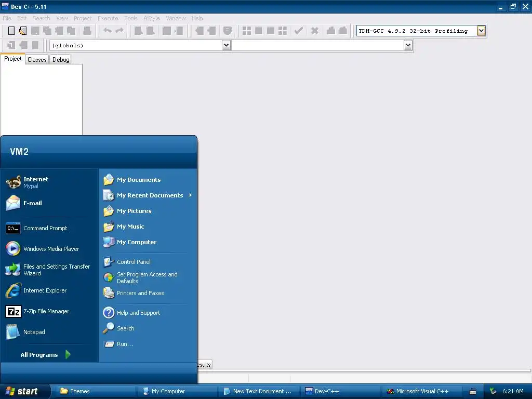Expand All Programs menu

45,354
